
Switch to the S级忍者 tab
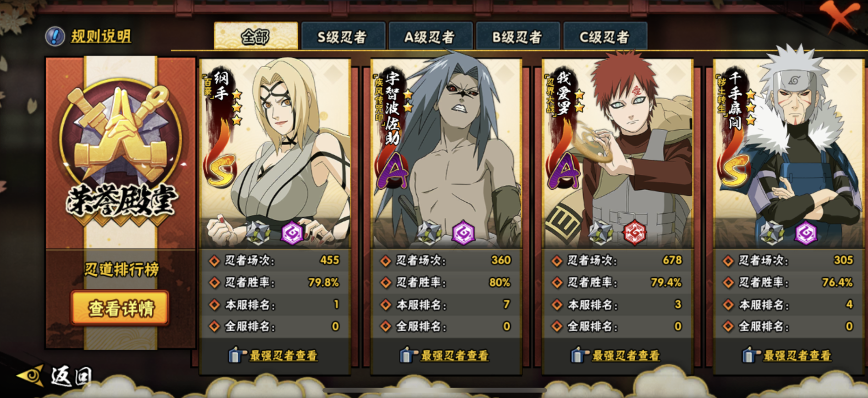[343, 36]
